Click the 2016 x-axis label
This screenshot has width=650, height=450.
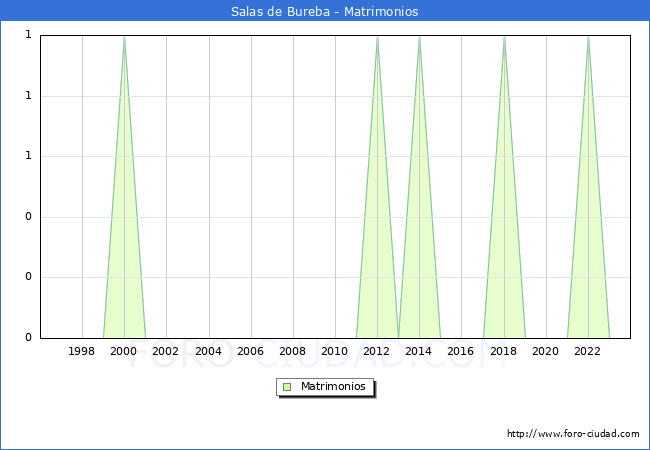point(461,351)
